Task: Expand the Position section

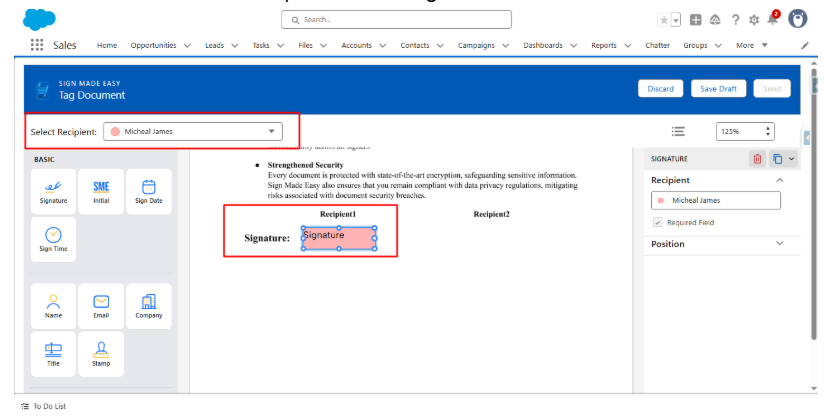Action: click(779, 243)
